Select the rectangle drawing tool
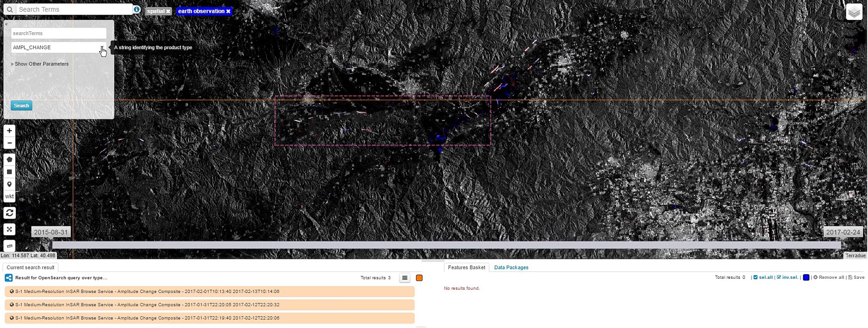This screenshot has width=868, height=328. [9, 172]
